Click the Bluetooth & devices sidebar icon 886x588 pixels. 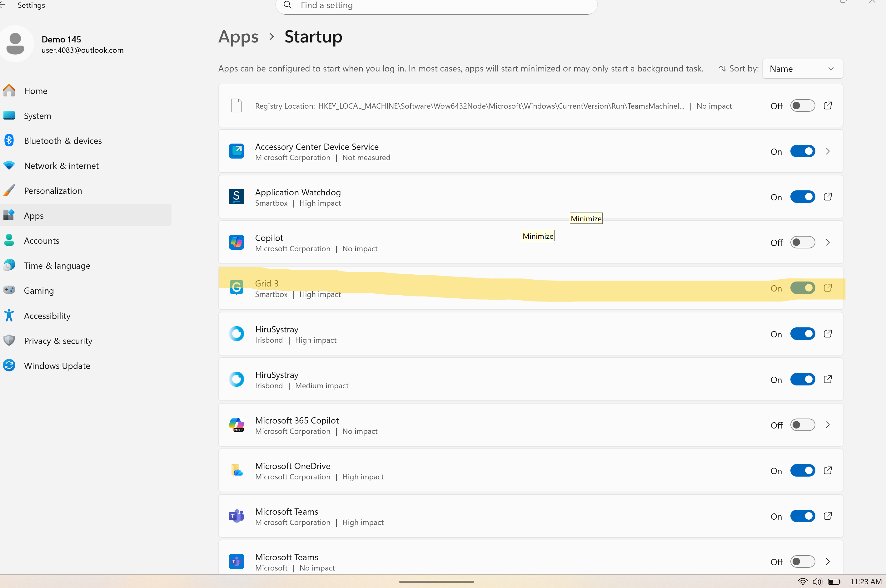point(9,141)
